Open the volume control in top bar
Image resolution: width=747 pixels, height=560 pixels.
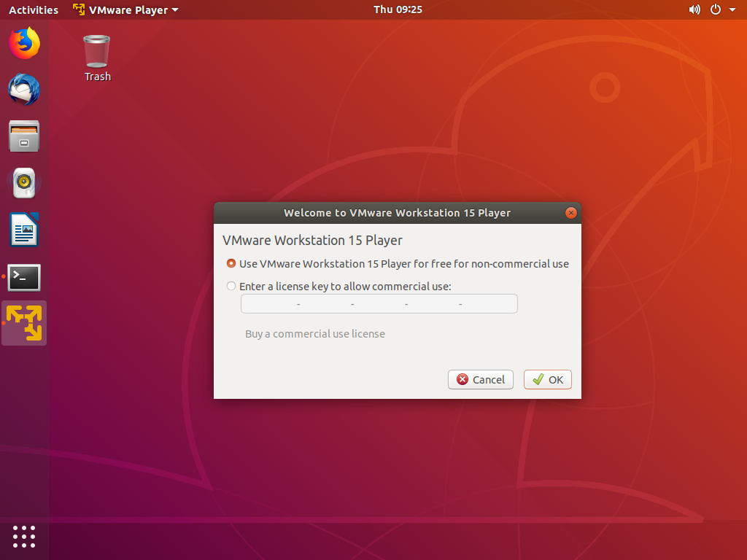[694, 9]
